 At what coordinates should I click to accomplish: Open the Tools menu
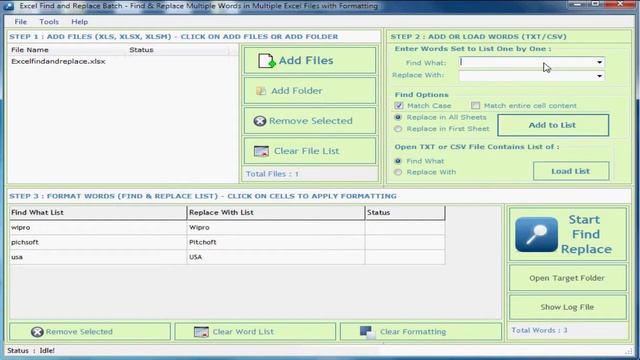pos(49,22)
